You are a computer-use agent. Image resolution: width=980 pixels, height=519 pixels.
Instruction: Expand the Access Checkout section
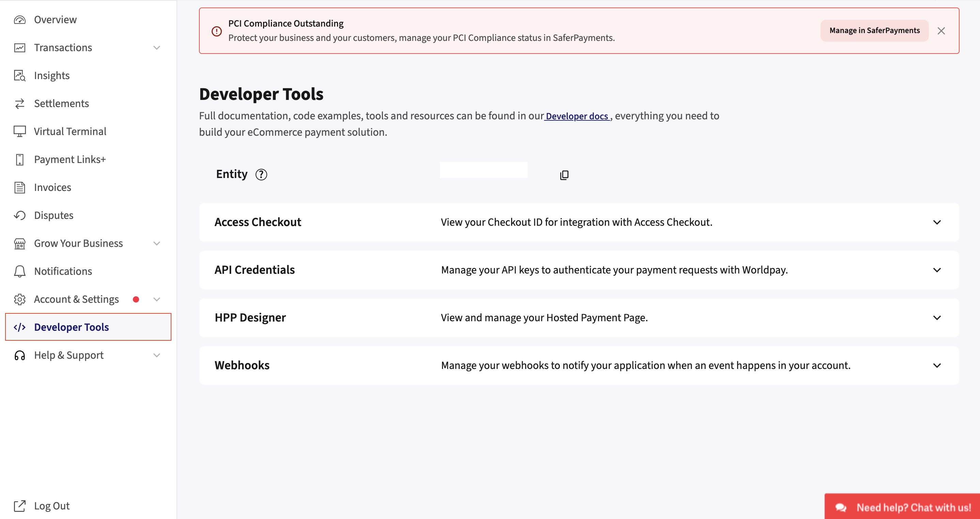pyautogui.click(x=937, y=222)
